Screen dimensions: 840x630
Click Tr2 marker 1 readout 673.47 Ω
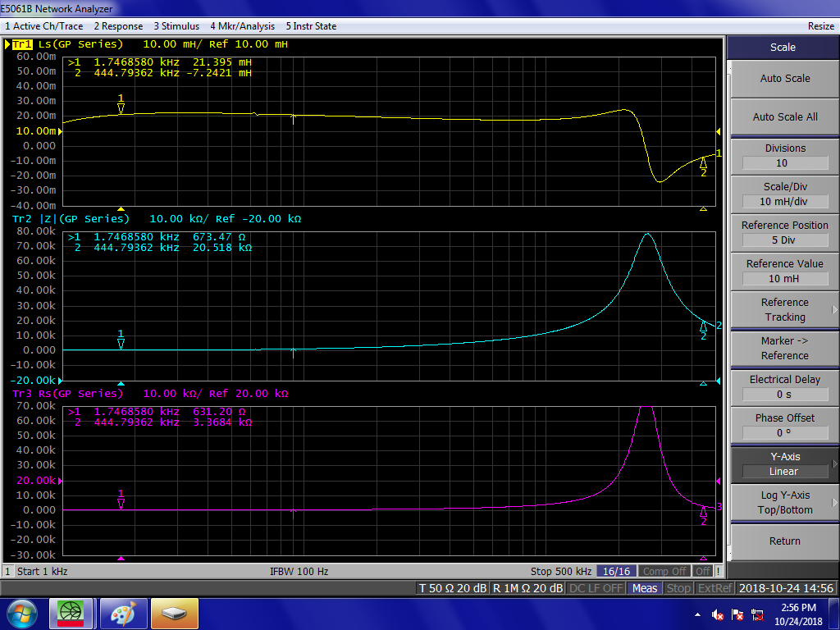click(x=219, y=237)
